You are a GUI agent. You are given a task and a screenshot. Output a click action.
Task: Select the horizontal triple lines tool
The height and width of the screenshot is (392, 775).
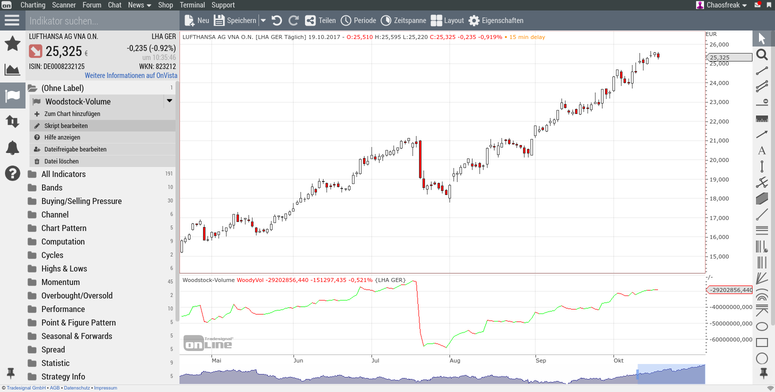pyautogui.click(x=762, y=230)
